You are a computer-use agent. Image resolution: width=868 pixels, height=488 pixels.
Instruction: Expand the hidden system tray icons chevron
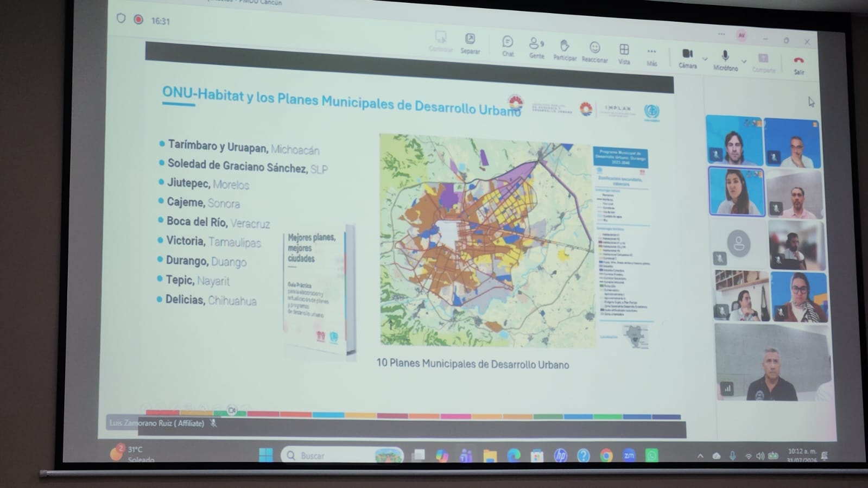(x=700, y=456)
